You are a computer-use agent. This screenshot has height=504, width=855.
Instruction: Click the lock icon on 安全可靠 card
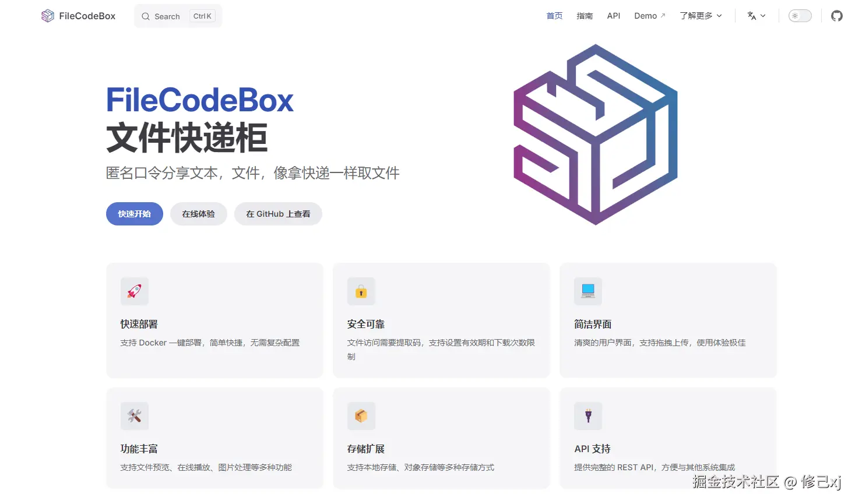point(361,291)
